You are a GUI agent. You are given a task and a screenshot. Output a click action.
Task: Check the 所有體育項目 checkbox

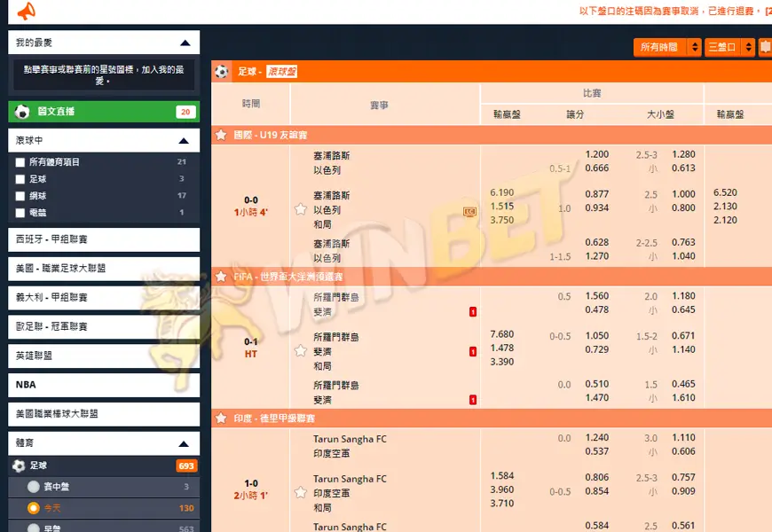click(x=20, y=162)
